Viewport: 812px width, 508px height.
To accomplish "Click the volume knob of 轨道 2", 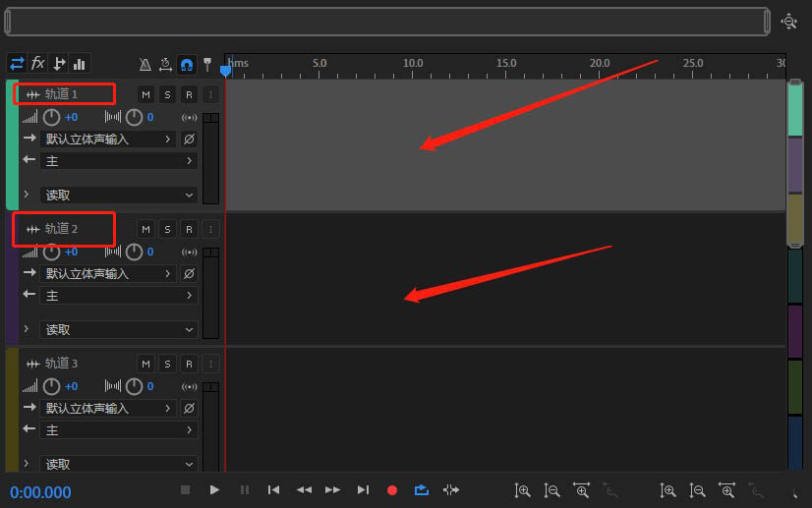I will pyautogui.click(x=51, y=253).
